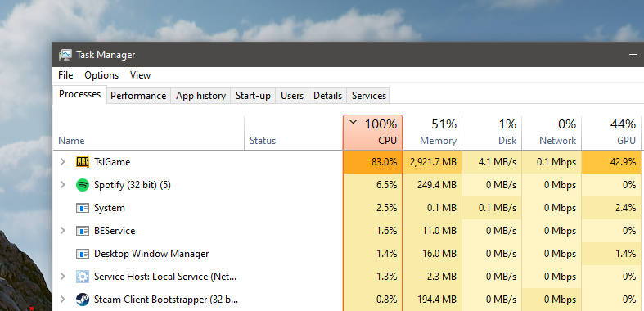Screen dimensions: 644x311
Task: Expand the BEService process group
Action: coord(62,231)
